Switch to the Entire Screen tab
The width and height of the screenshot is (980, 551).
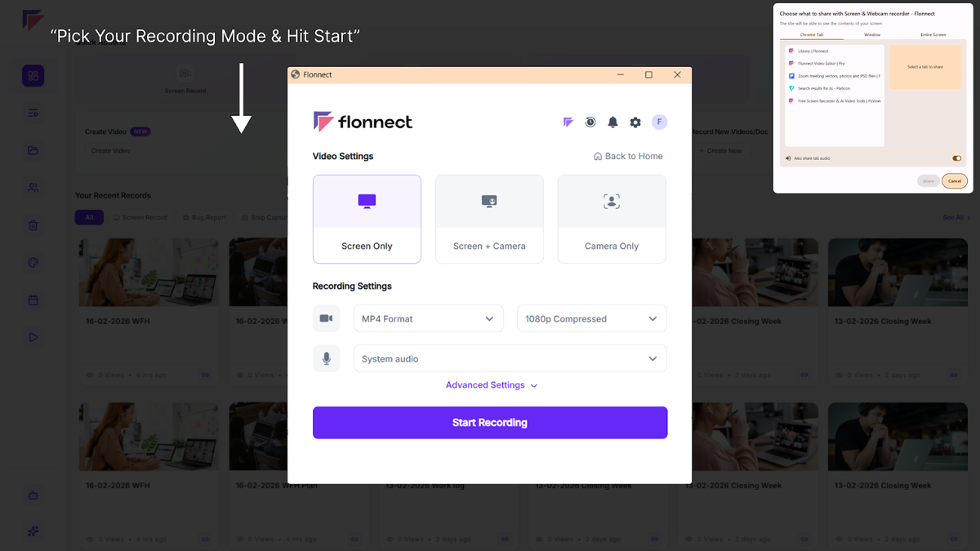tap(933, 35)
